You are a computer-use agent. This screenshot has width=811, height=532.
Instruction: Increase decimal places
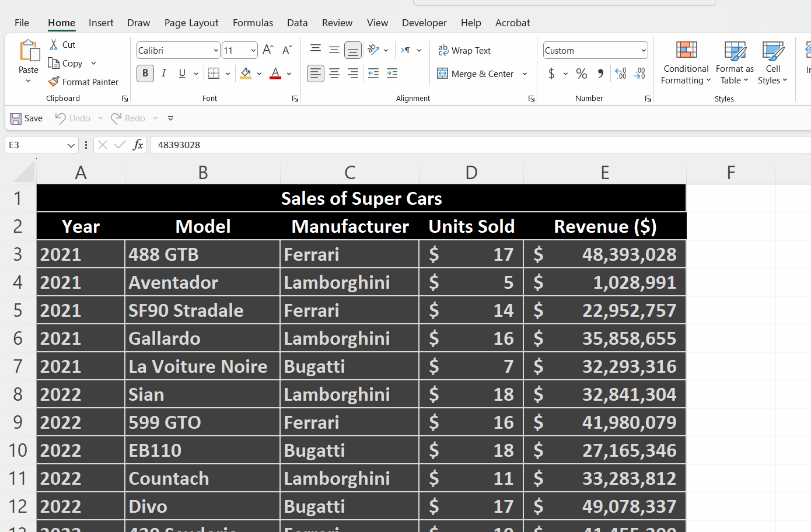pyautogui.click(x=620, y=73)
